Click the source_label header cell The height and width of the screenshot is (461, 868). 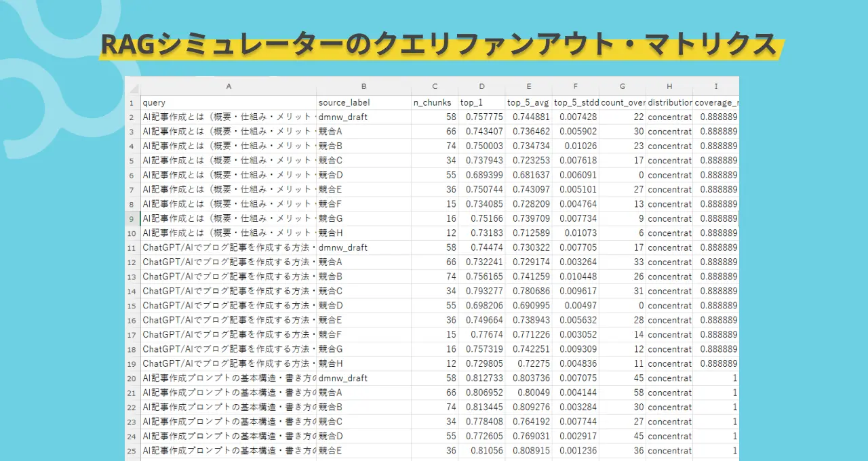coord(364,102)
